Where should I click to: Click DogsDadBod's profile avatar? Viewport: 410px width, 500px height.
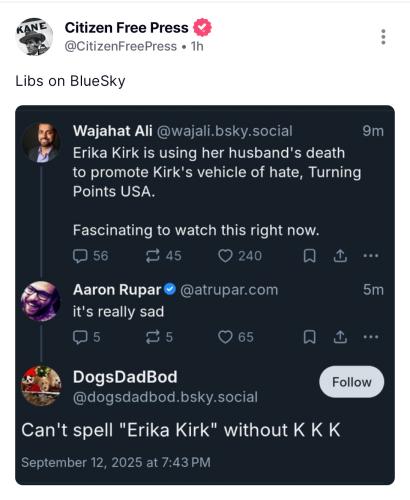click(41, 386)
